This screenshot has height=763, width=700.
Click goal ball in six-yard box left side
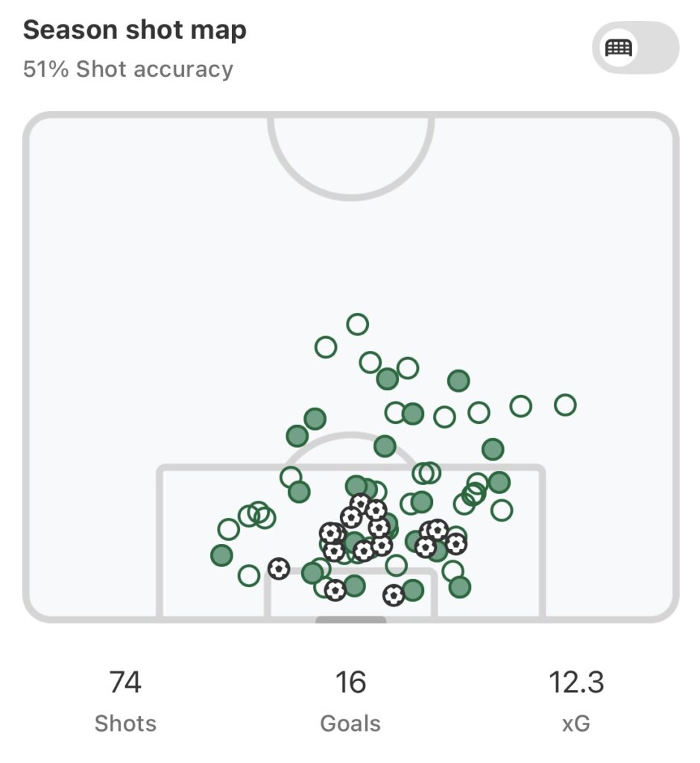coord(335,590)
